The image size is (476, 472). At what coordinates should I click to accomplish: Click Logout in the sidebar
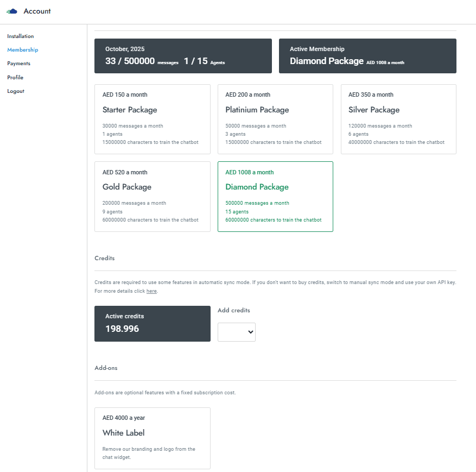click(16, 91)
